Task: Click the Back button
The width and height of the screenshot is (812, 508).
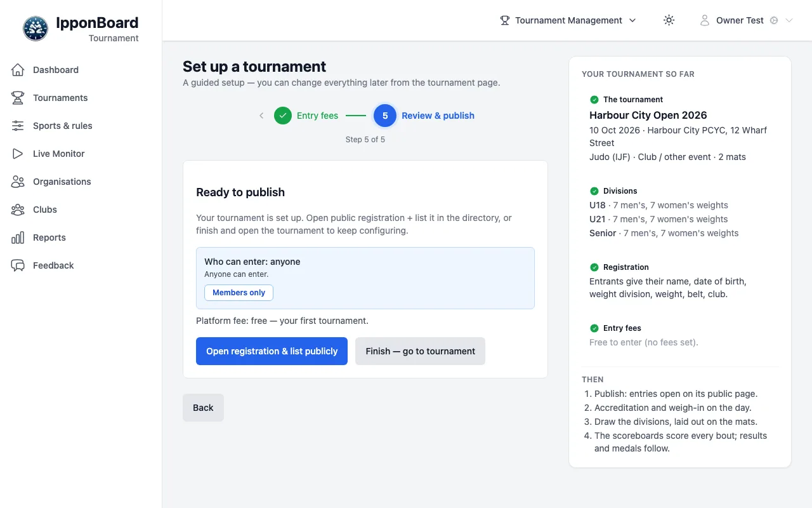Action: [203, 408]
